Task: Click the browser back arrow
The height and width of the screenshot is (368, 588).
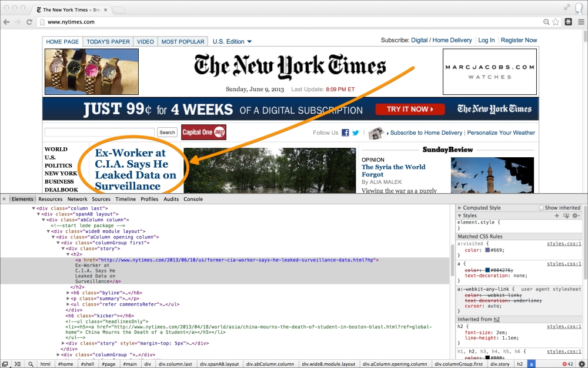Action: coord(6,22)
